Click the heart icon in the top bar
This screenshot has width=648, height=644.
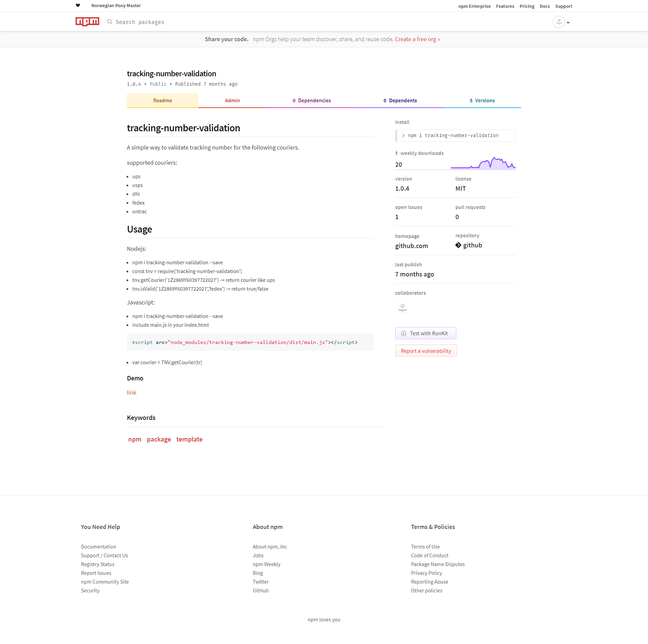pyautogui.click(x=78, y=5)
